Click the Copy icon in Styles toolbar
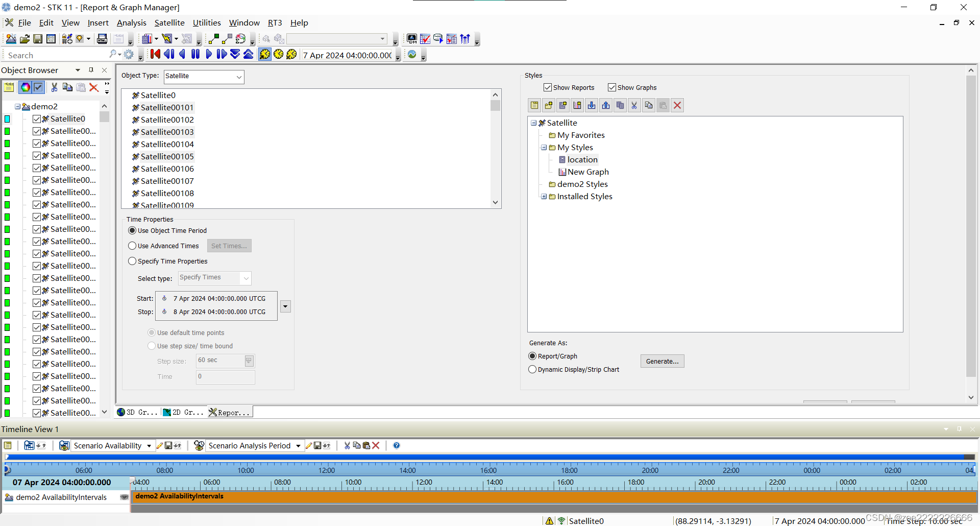 [x=649, y=105]
